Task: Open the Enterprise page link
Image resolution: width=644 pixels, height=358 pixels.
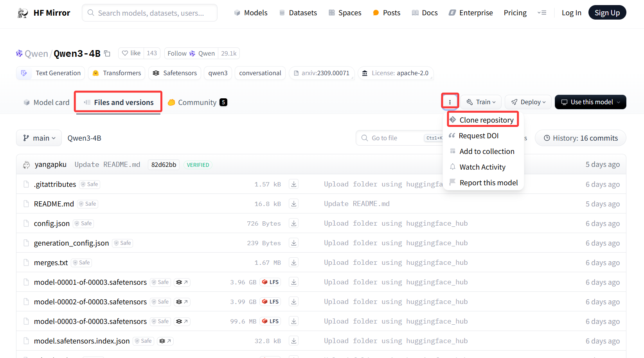Action: [471, 13]
